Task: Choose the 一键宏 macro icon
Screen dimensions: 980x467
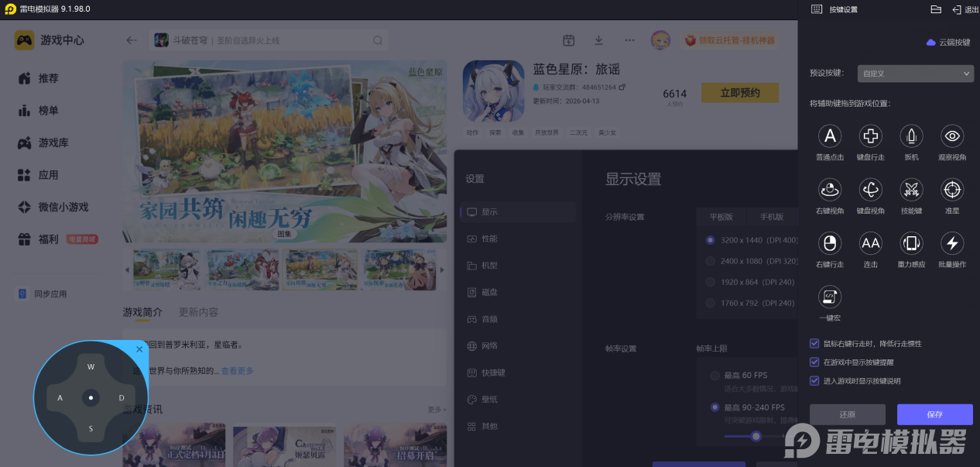Action: tap(830, 297)
